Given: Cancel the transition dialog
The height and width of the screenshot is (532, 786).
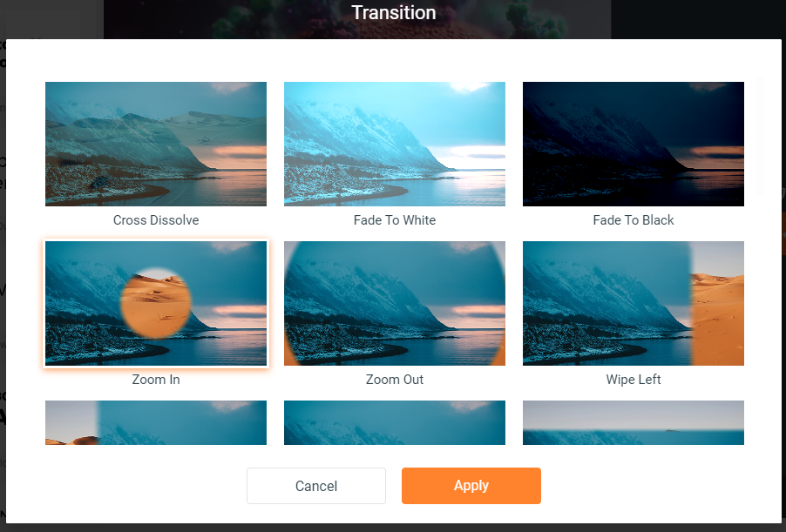Looking at the screenshot, I should pos(316,486).
